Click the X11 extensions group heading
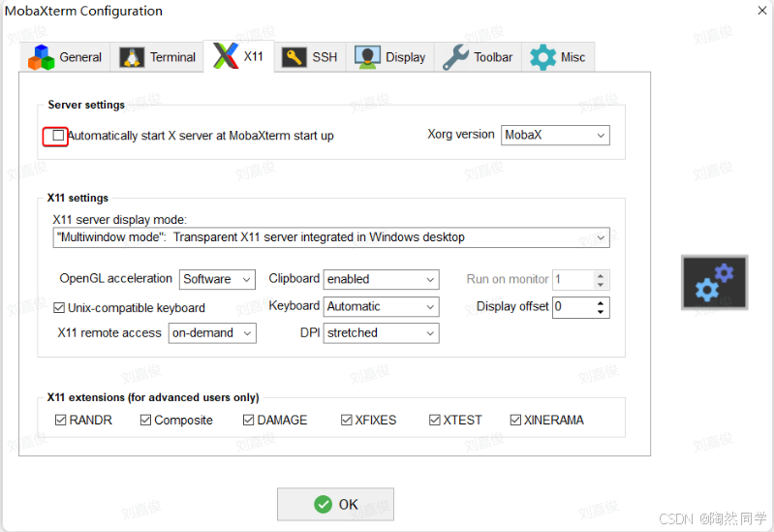This screenshot has height=532, width=774. click(x=153, y=397)
